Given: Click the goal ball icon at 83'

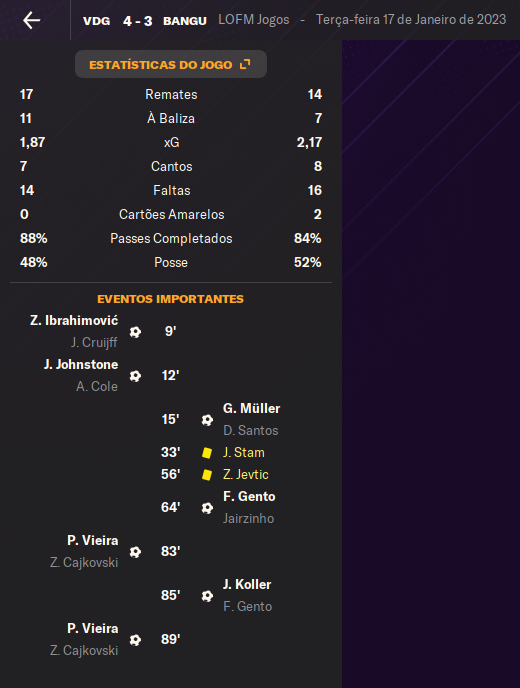Looking at the screenshot, I should (135, 552).
